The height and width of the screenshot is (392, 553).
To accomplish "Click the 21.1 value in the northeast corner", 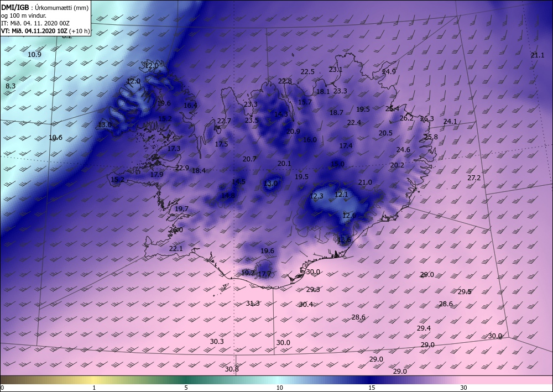I will pyautogui.click(x=538, y=55).
